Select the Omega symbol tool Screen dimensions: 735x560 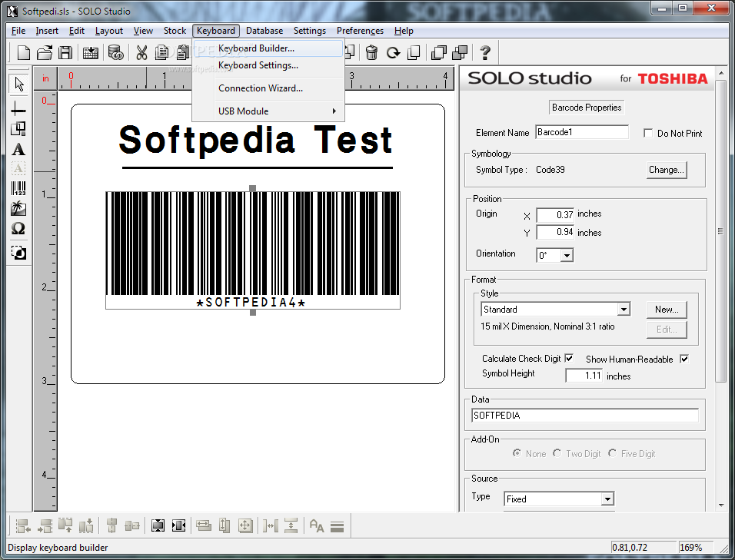[x=18, y=228]
